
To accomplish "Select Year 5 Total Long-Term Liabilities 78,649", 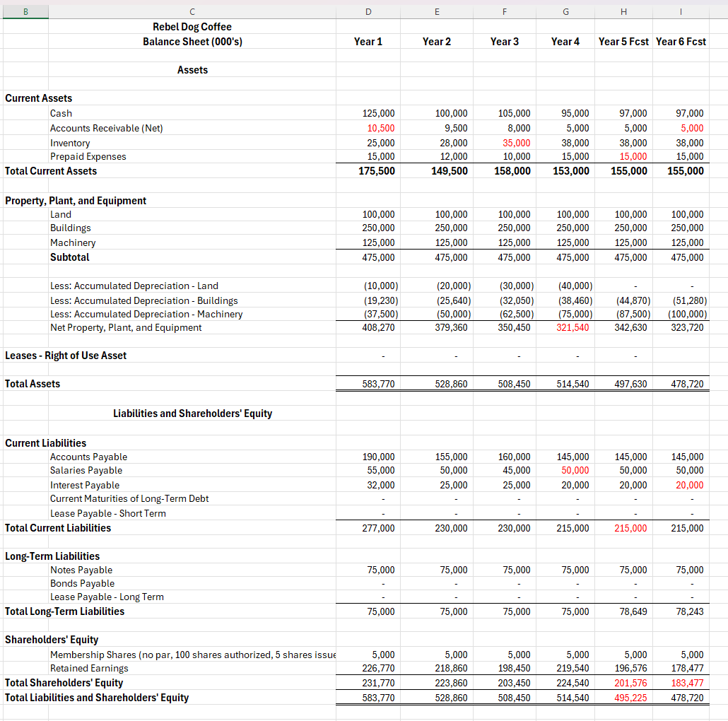I will click(633, 612).
